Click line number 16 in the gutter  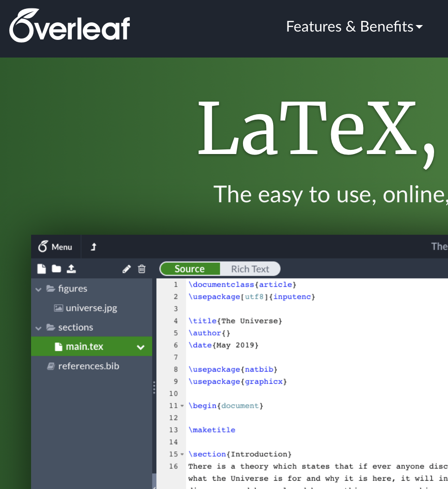point(173,466)
